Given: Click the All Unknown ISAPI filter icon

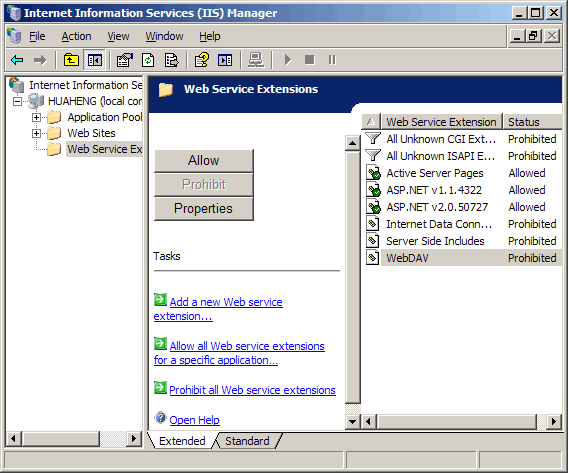Looking at the screenshot, I should [x=373, y=156].
